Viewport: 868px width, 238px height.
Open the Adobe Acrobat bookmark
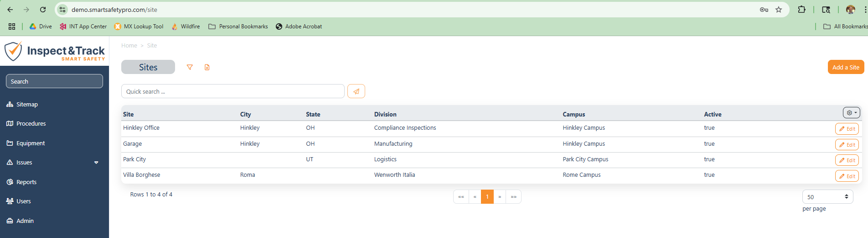[299, 26]
